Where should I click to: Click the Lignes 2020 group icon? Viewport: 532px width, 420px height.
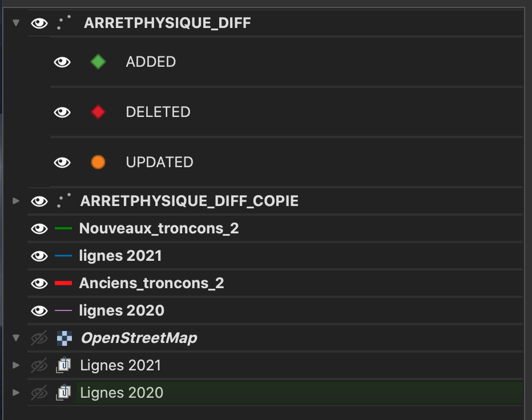click(63, 393)
